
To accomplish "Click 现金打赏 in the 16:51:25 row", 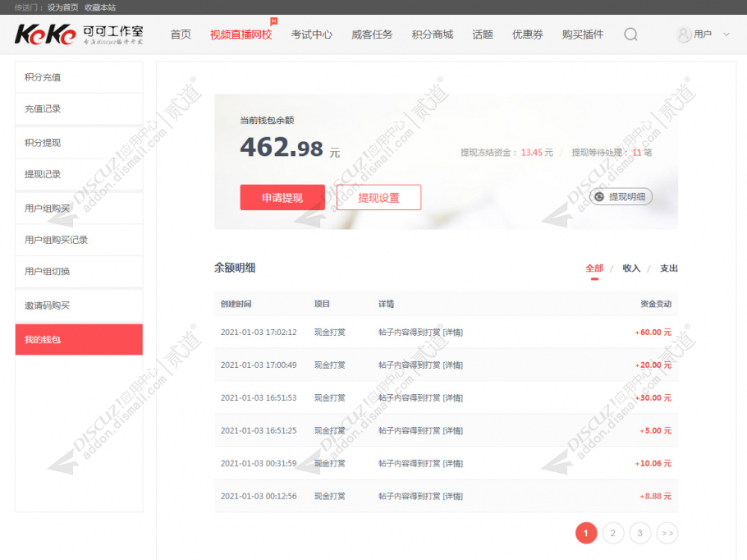I will click(x=330, y=431).
